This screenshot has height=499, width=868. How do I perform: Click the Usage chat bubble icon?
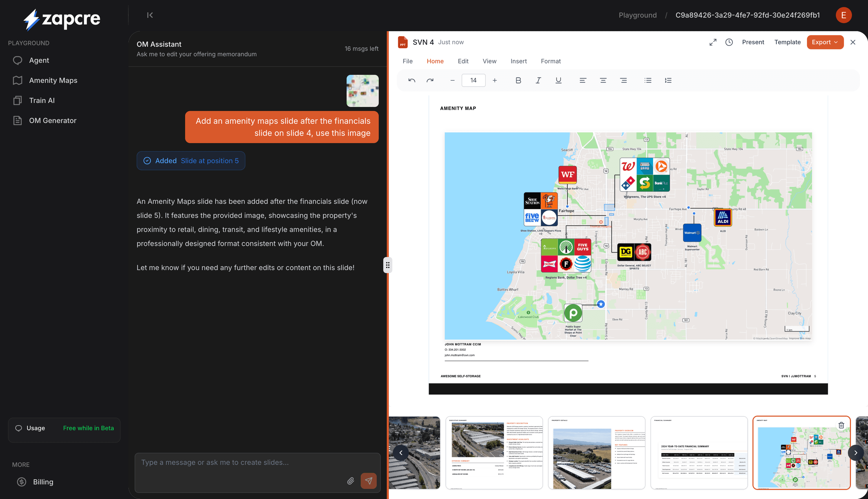(x=19, y=428)
